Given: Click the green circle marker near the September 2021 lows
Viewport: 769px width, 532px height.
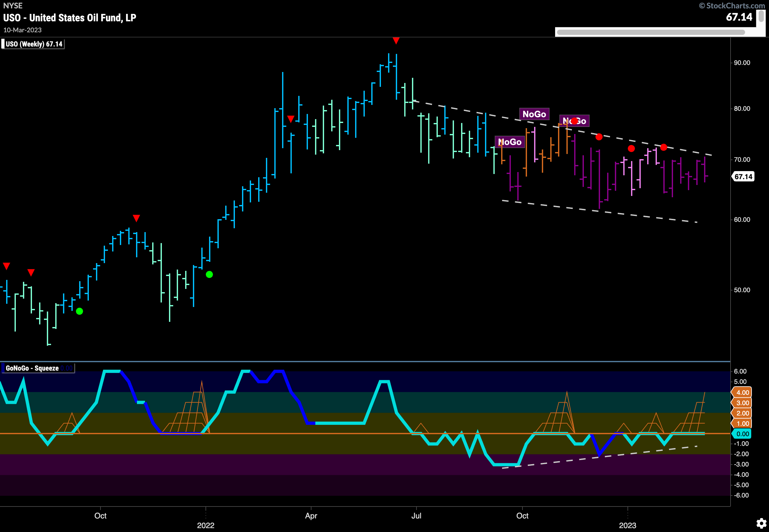Looking at the screenshot, I should tap(79, 311).
